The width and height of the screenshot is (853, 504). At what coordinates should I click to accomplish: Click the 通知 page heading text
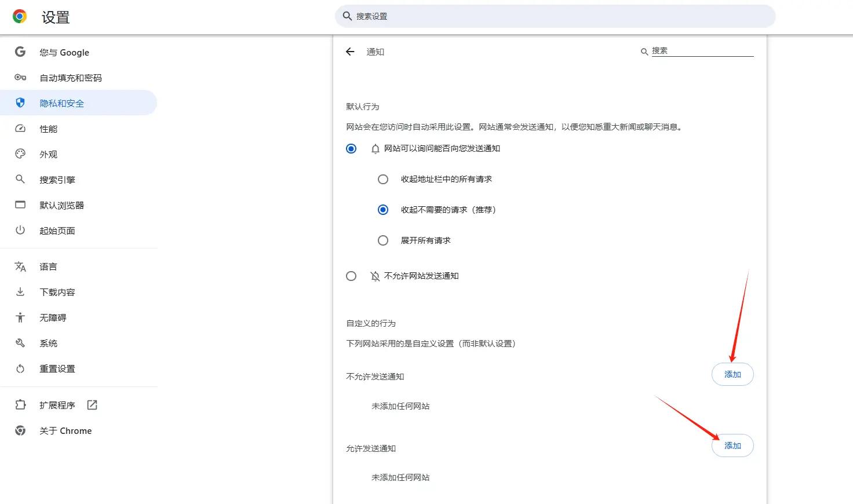coord(376,52)
